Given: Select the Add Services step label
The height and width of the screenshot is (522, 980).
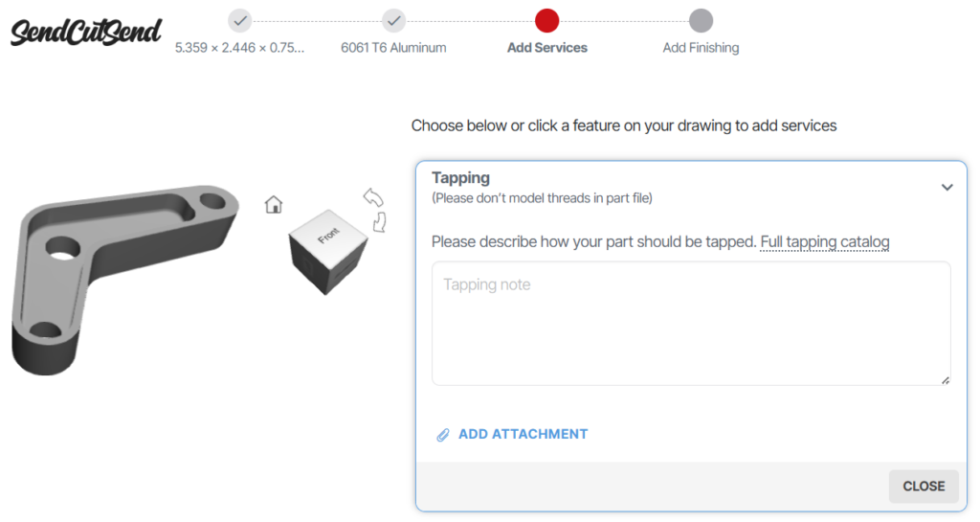Looking at the screenshot, I should click(x=547, y=47).
